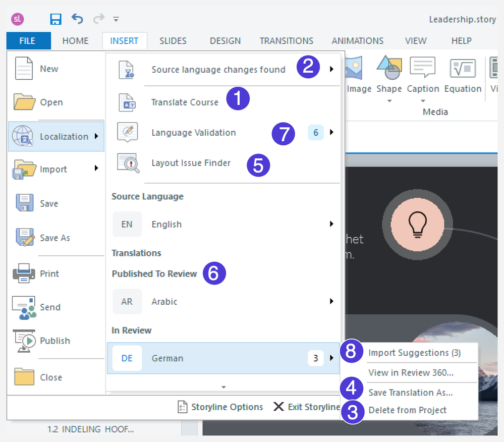This screenshot has height=442, width=504.
Task: Choose Save Translation As...
Action: point(411,393)
